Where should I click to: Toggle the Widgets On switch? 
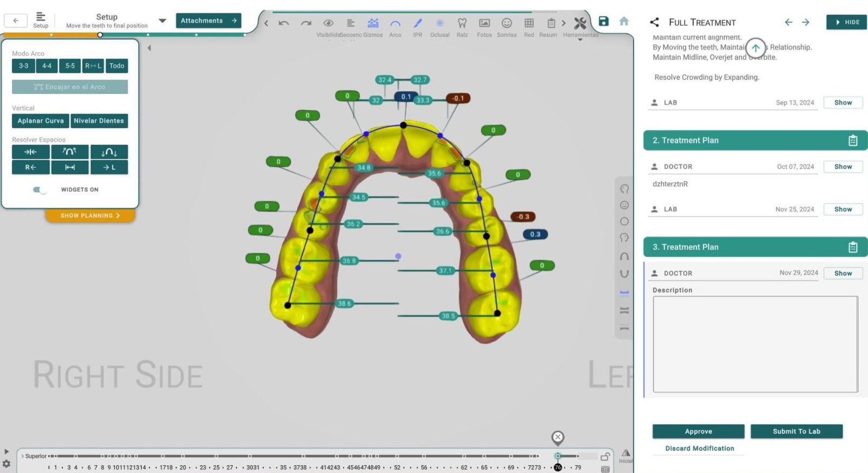(40, 190)
